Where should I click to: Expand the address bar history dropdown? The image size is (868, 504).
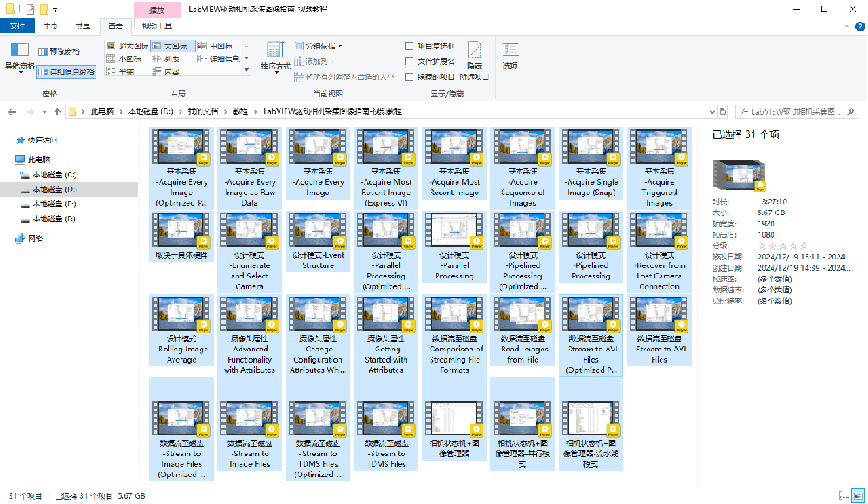(712, 112)
